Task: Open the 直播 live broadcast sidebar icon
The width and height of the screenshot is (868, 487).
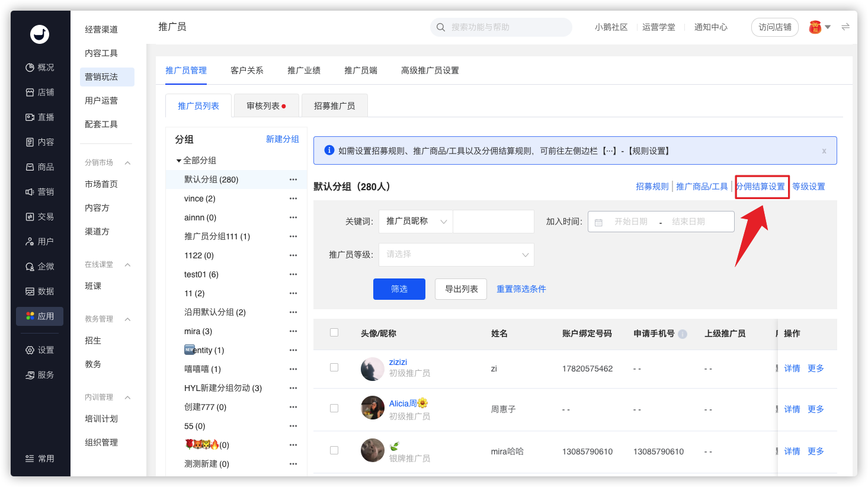Action: pos(30,117)
